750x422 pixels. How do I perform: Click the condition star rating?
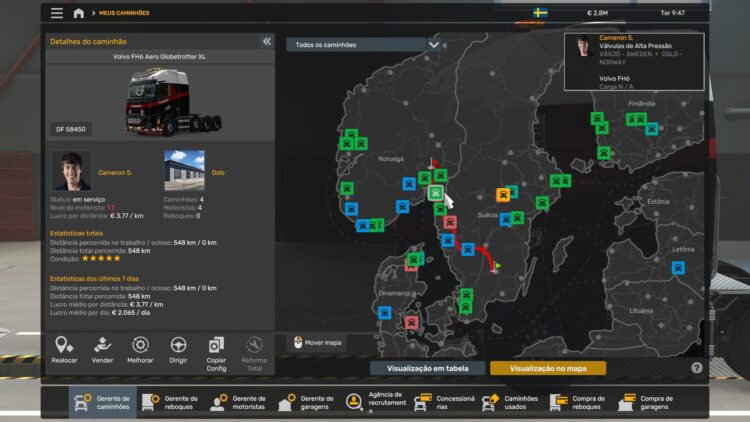coord(101,258)
